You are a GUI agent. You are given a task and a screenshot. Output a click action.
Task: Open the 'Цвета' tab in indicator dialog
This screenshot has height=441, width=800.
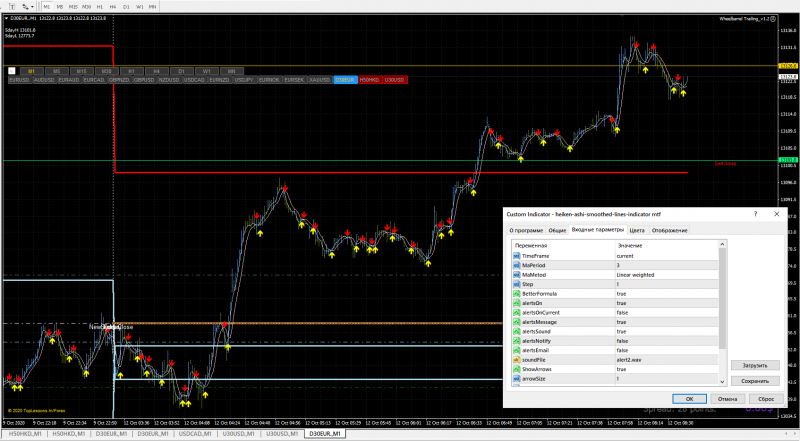pyautogui.click(x=637, y=231)
